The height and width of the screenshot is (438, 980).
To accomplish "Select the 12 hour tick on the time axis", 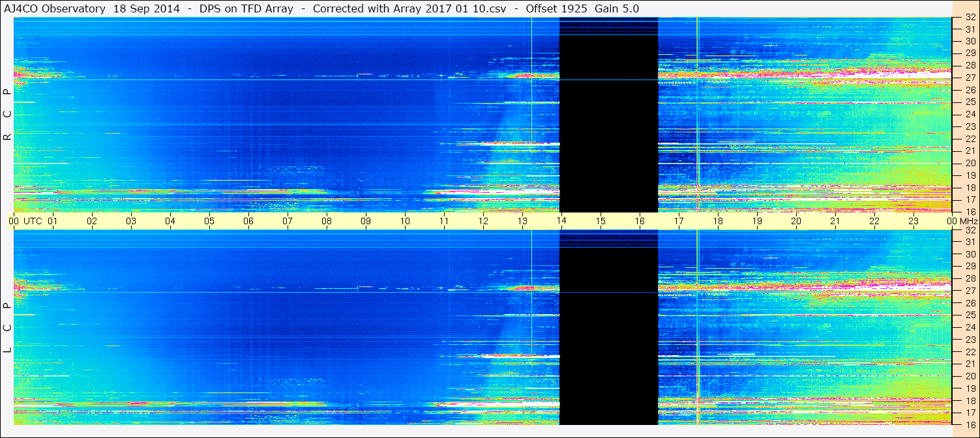I will click(x=483, y=221).
